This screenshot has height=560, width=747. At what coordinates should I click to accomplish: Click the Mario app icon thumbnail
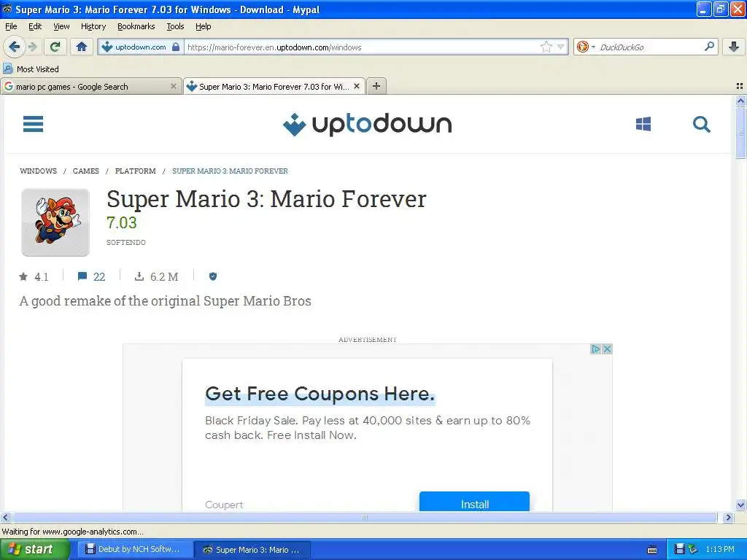pos(55,222)
